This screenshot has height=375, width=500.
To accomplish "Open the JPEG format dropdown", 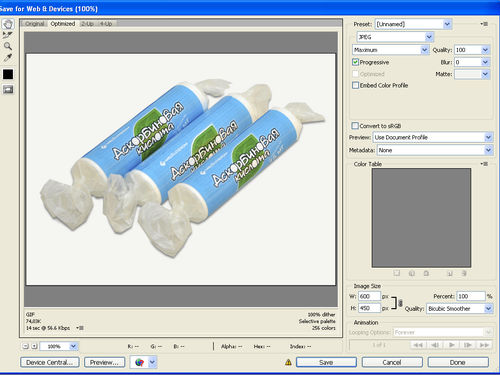I will coord(395,37).
